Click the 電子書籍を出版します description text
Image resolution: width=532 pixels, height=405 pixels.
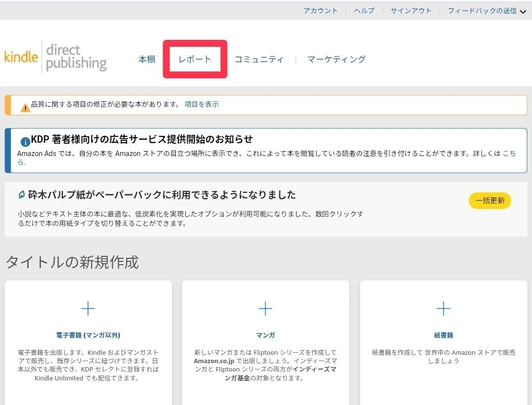click(88, 365)
